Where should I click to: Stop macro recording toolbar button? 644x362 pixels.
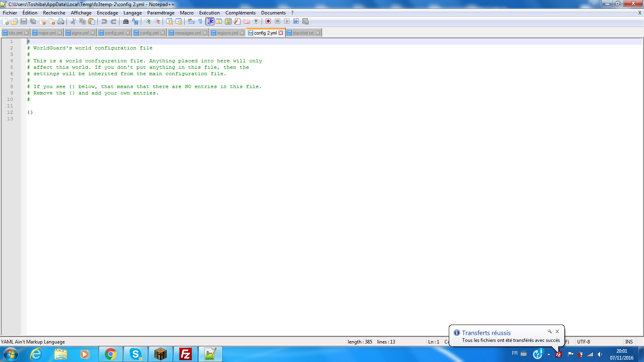pos(277,21)
